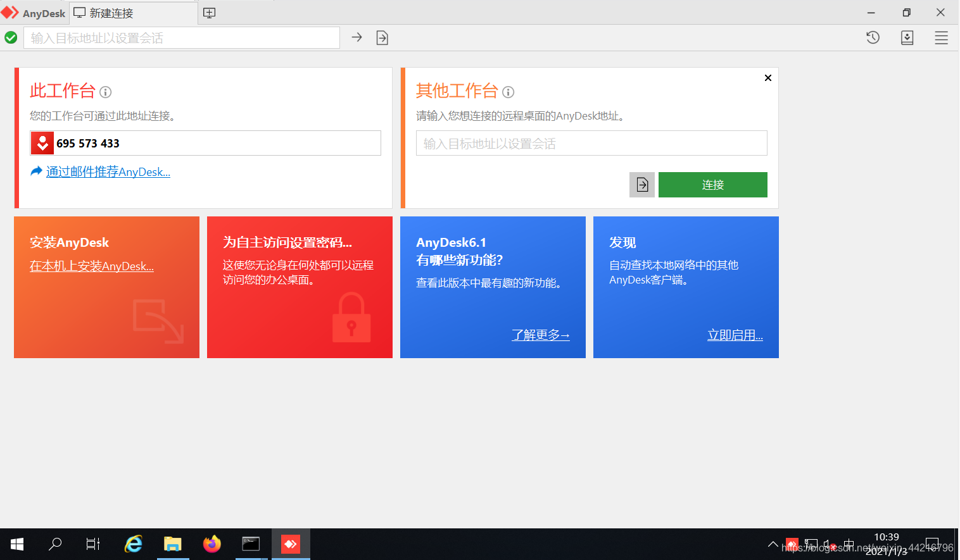Open taskbar search icon
Image resolution: width=960 pixels, height=560 pixels.
click(55, 544)
